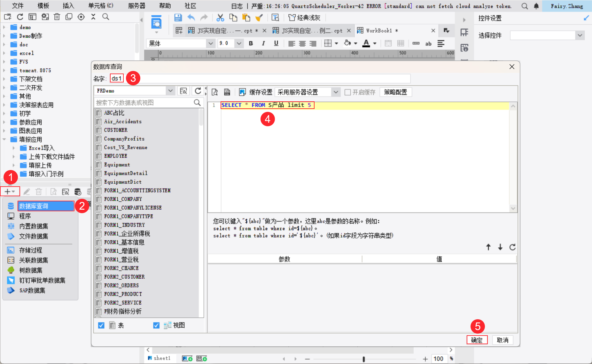This screenshot has height=364, width=592.
Task: Click the notification bell icon
Action: click(536, 6)
